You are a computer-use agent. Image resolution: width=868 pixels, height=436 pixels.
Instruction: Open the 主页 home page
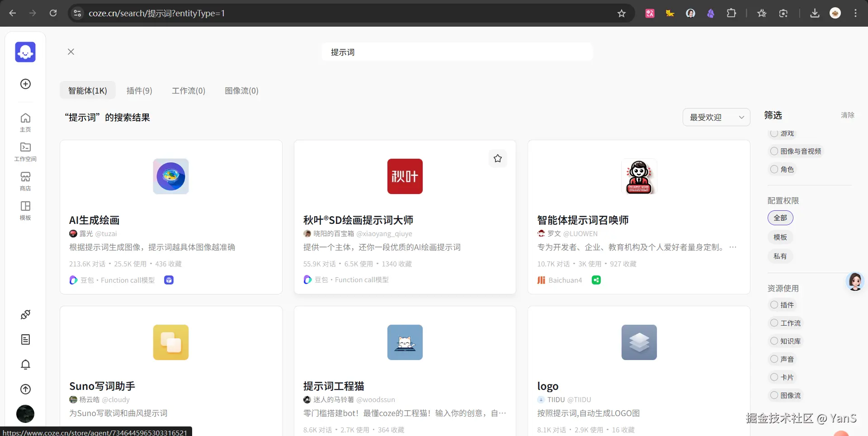tap(25, 123)
